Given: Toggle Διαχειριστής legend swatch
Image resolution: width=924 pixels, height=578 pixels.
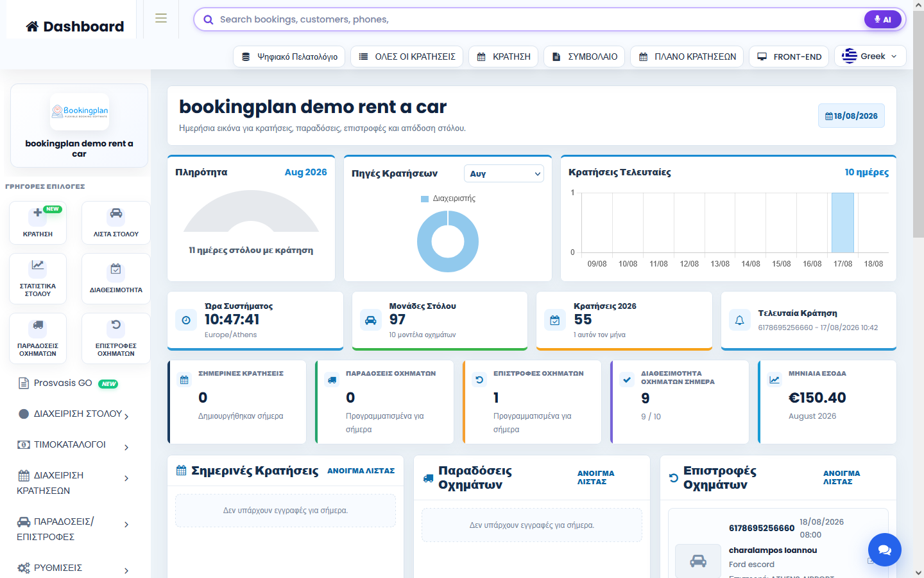Looking at the screenshot, I should tap(424, 199).
